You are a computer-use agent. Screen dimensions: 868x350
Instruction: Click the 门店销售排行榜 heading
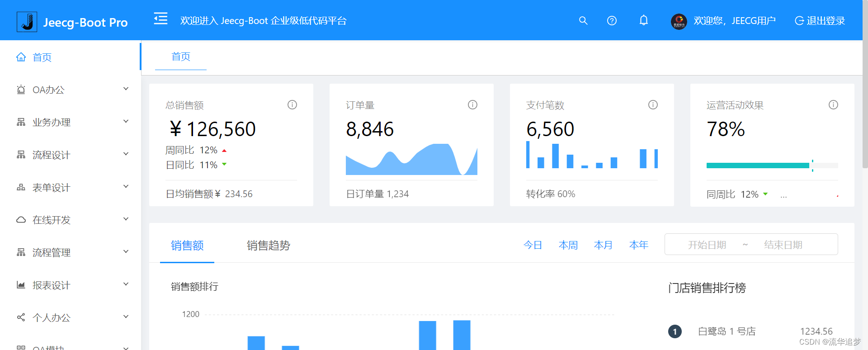(x=707, y=288)
